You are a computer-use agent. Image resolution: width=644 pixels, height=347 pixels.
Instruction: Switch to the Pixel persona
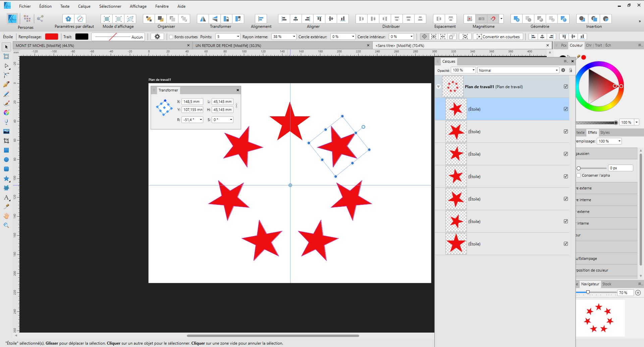click(27, 19)
